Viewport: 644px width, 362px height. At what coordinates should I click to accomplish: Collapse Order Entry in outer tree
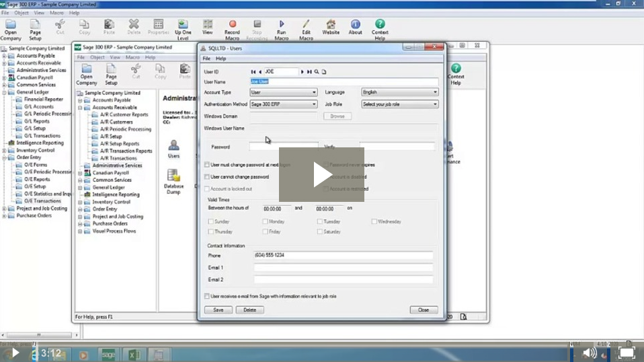point(4,157)
